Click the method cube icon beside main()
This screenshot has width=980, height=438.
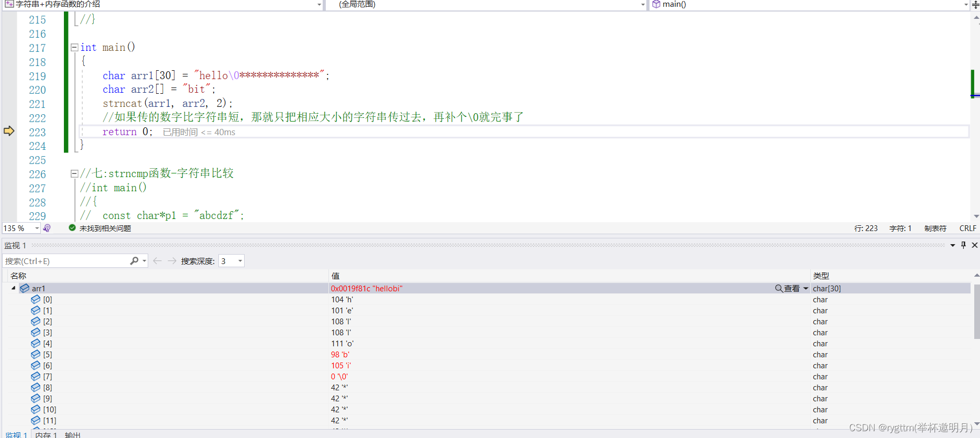click(656, 4)
